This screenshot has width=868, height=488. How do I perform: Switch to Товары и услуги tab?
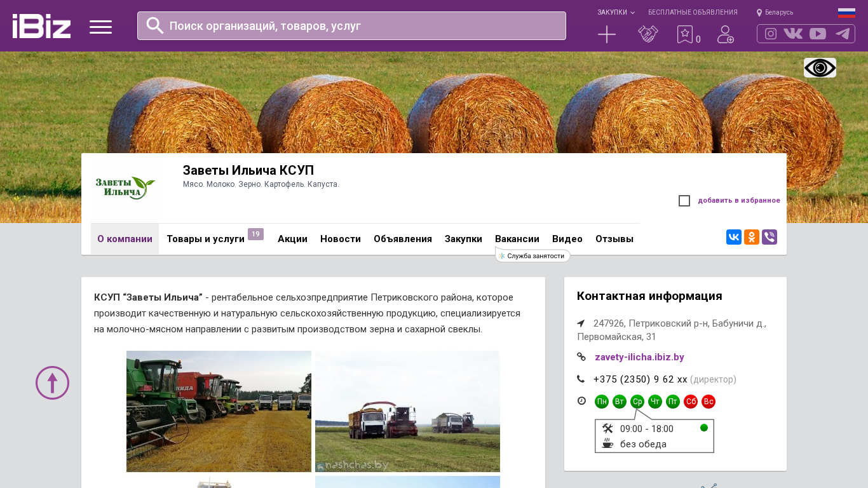point(205,239)
